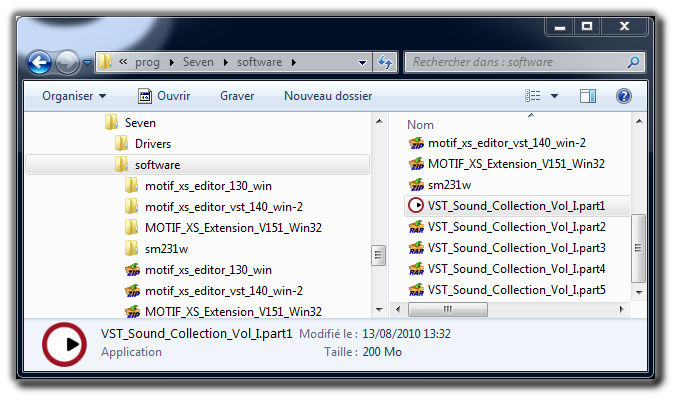681x405 pixels.
Task: Click the horizontal scrollbar thumb in file list
Action: coord(448,310)
